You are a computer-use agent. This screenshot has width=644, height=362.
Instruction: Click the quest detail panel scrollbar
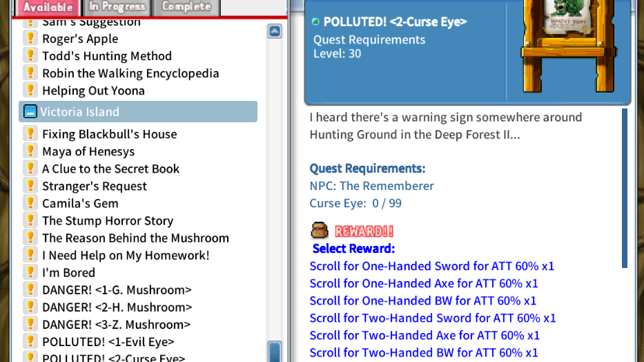click(x=625, y=187)
